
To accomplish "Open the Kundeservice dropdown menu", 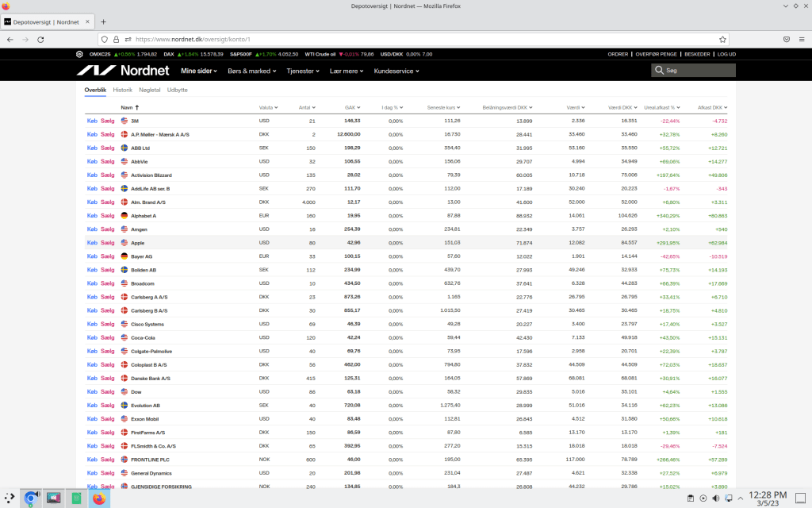I will [396, 71].
